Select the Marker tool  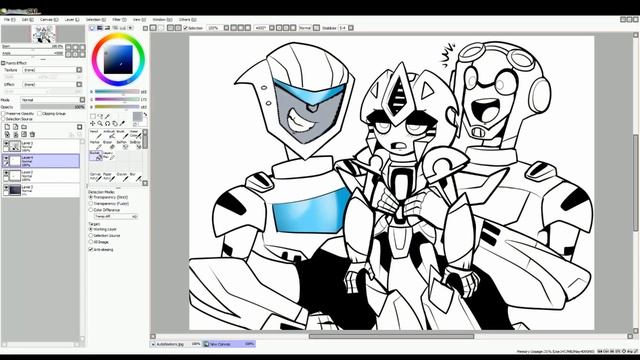(95, 145)
